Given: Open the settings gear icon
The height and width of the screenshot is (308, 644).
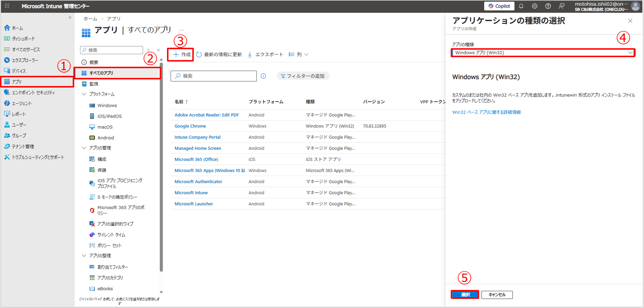Looking at the screenshot, I should coord(534,6).
